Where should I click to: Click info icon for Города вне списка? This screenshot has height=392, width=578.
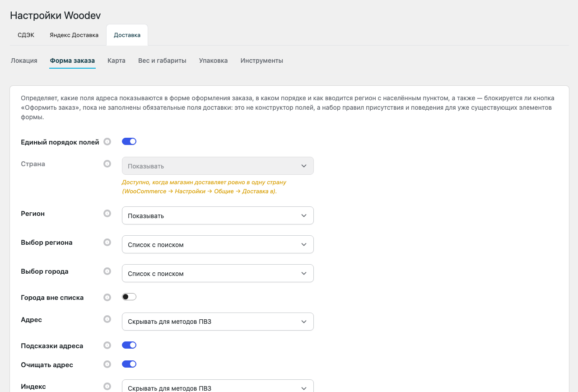107,298
